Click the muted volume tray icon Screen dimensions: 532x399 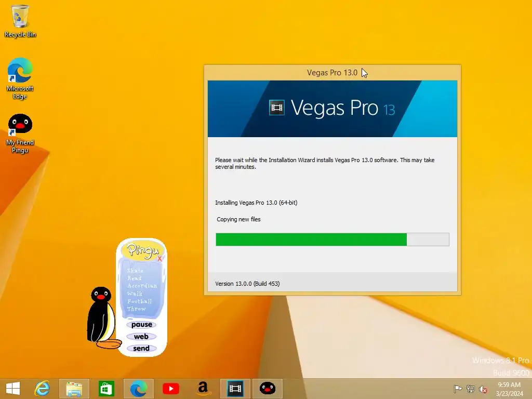click(483, 389)
